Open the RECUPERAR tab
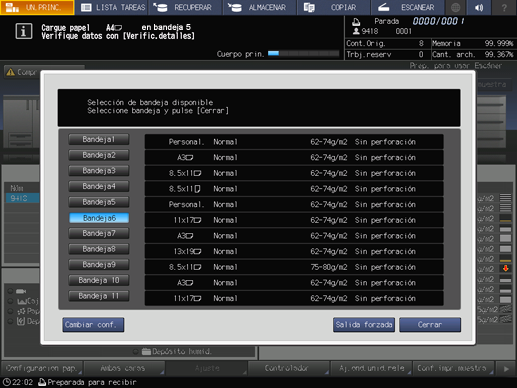 pos(186,7)
